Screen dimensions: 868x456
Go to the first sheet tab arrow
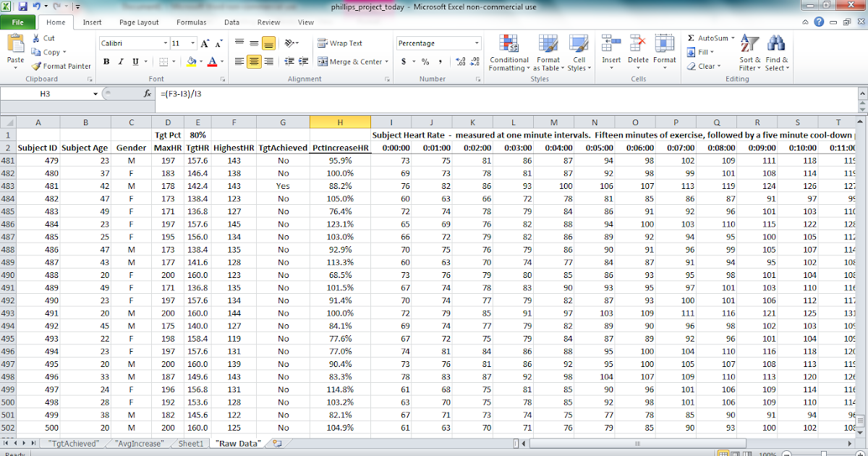pos(7,442)
